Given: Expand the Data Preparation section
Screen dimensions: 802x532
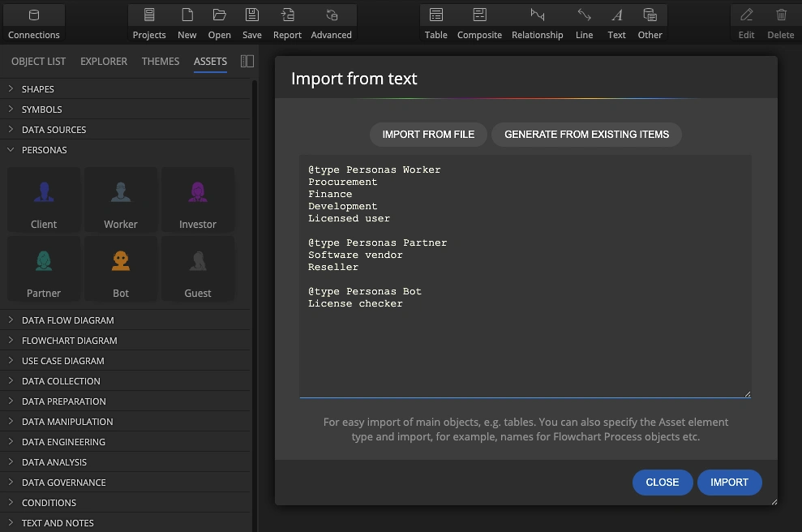Looking at the screenshot, I should (126, 401).
